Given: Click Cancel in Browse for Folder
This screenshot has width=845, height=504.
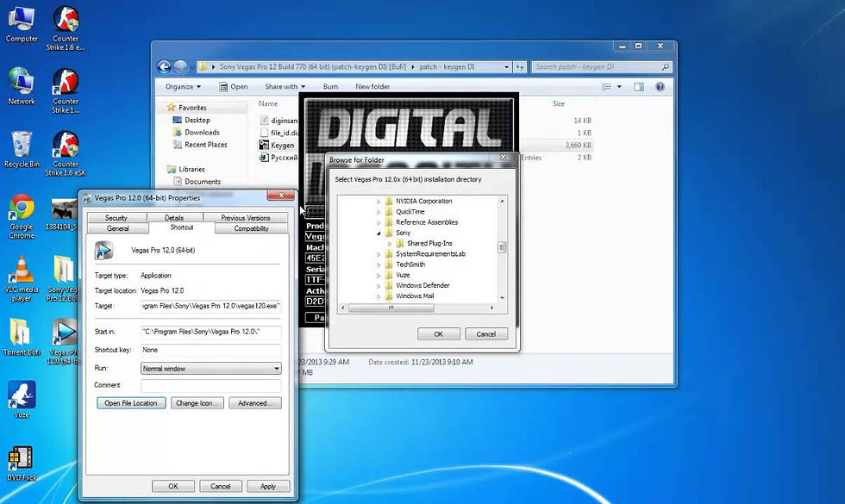Looking at the screenshot, I should [486, 334].
